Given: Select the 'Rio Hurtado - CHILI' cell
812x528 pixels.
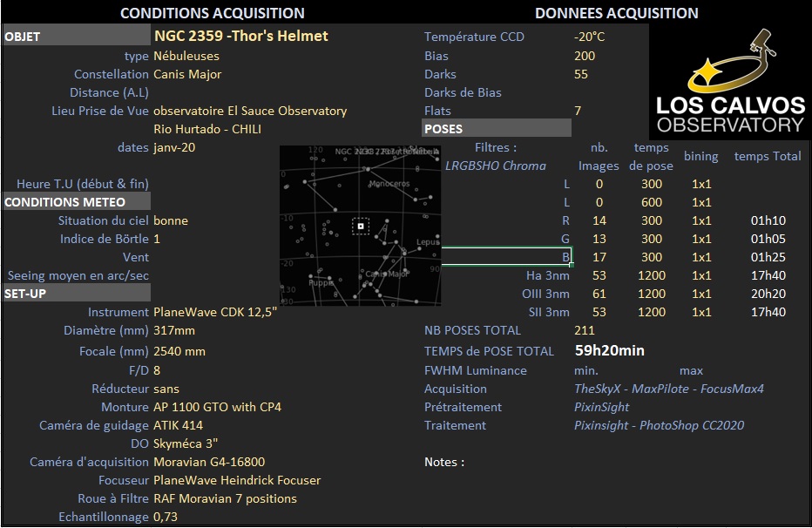Looking at the screenshot, I should [207, 130].
